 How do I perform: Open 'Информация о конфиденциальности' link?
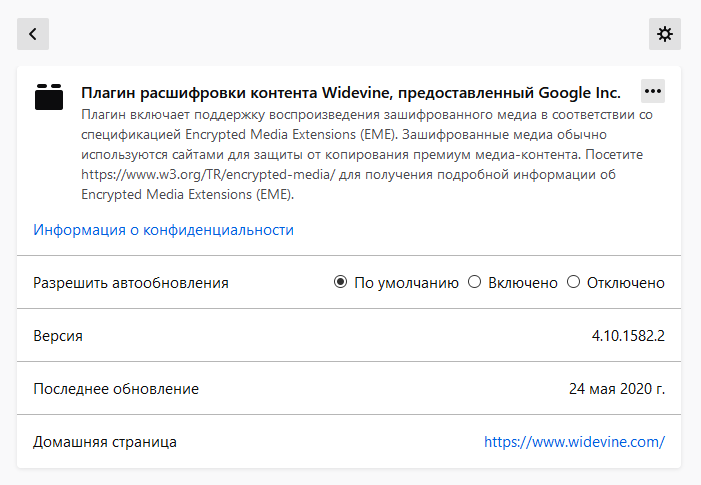click(163, 230)
